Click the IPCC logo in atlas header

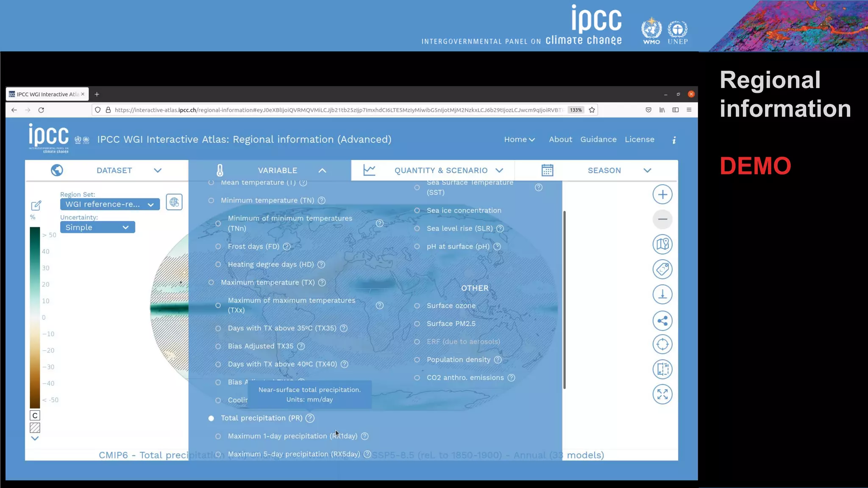[x=49, y=138]
